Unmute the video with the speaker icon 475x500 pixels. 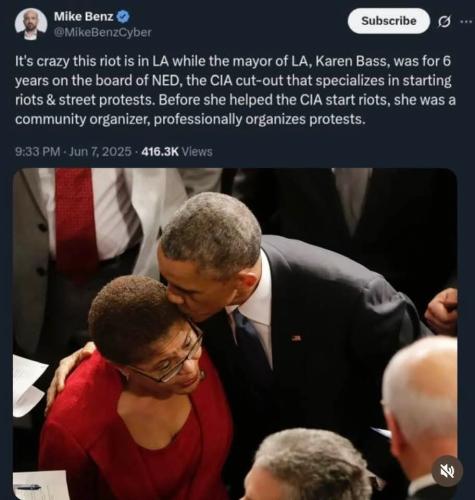[447, 471]
